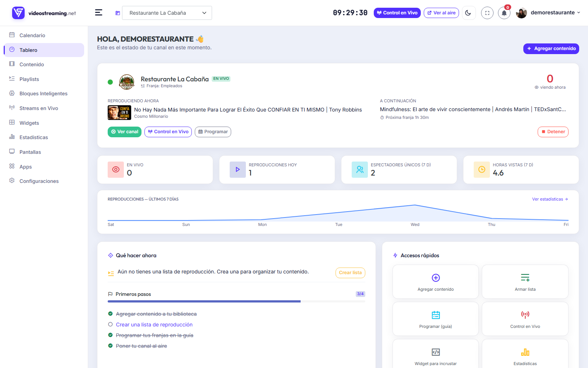The image size is (588, 368).
Task: Open Streams en Vivo section
Action: click(x=44, y=108)
